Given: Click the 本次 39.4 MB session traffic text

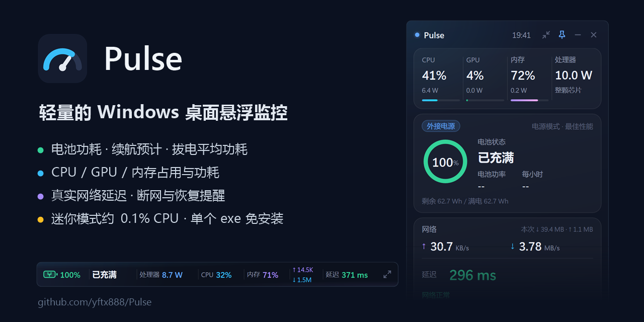Looking at the screenshot, I should [557, 229].
